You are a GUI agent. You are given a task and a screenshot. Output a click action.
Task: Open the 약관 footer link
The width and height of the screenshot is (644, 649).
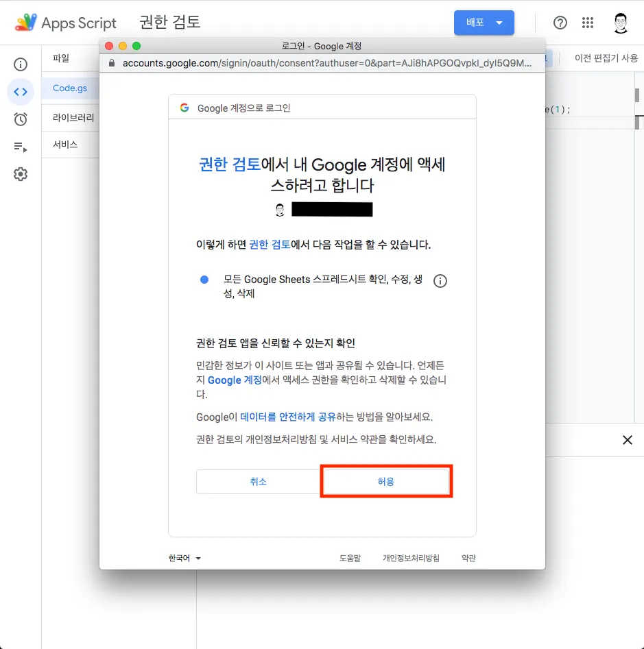(468, 558)
